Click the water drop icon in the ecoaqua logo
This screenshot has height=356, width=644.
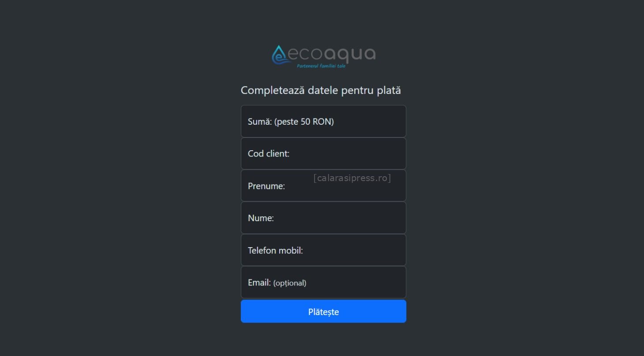coord(279,55)
